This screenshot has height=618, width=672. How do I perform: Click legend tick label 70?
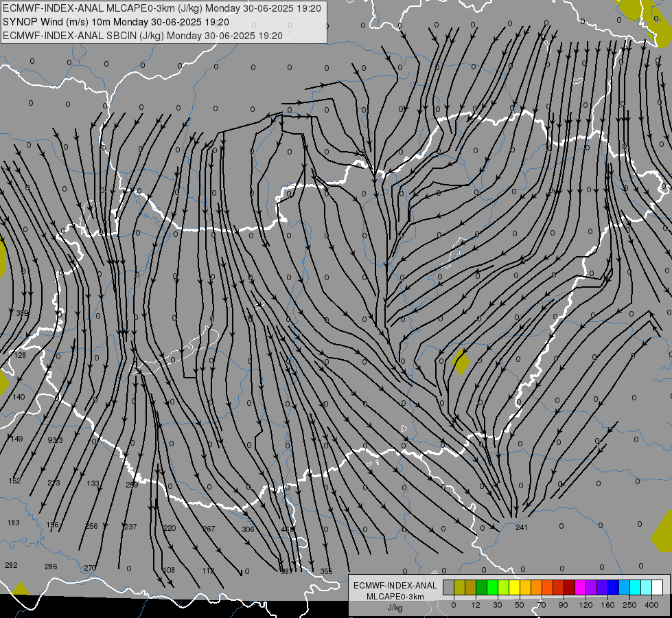(x=542, y=605)
